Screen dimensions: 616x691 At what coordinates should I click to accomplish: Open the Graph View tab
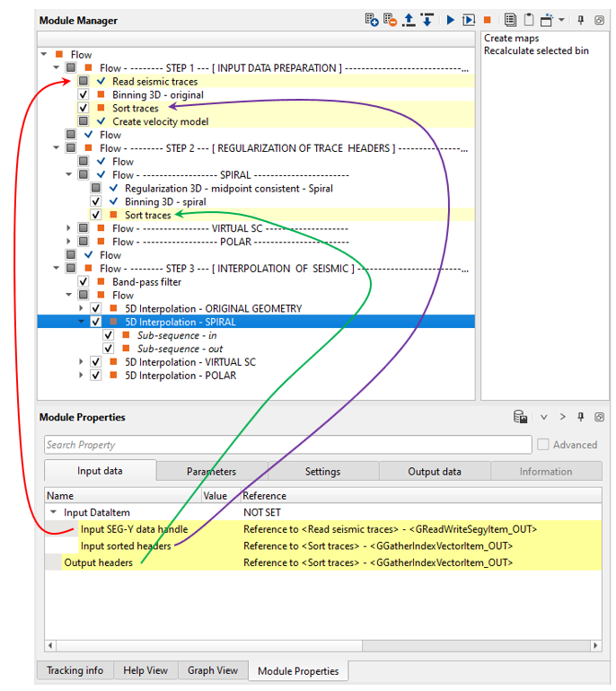click(x=213, y=670)
